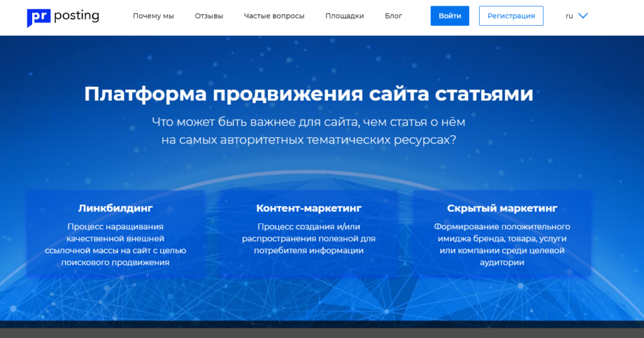Viewport: 644px width, 338px height.
Task: Select the "Линкбилдинг" card title
Action: [116, 208]
